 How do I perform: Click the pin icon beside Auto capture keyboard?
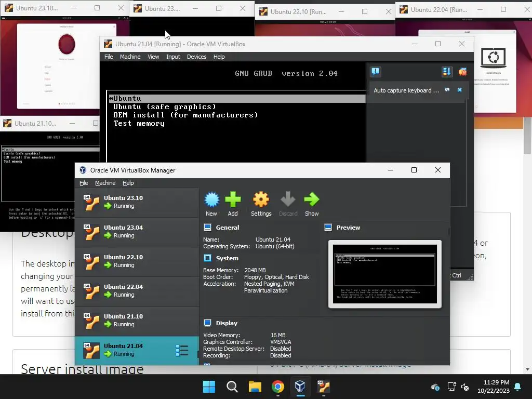tap(447, 90)
